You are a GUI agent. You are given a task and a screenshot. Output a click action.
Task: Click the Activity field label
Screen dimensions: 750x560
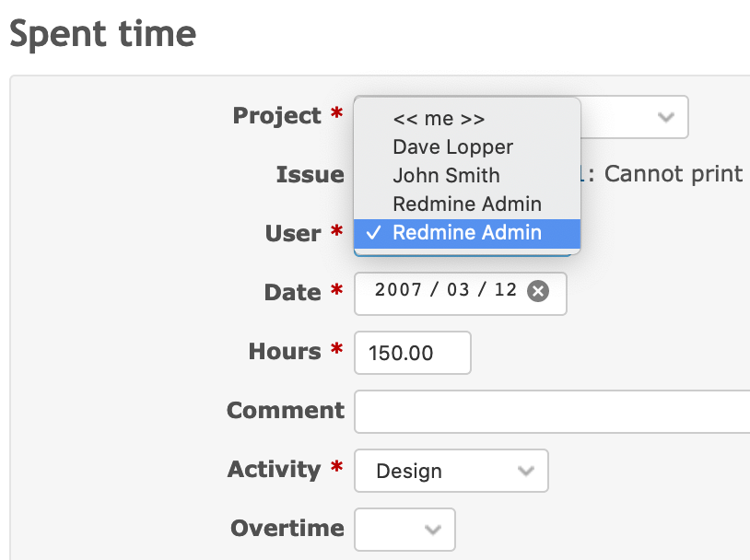(x=274, y=469)
